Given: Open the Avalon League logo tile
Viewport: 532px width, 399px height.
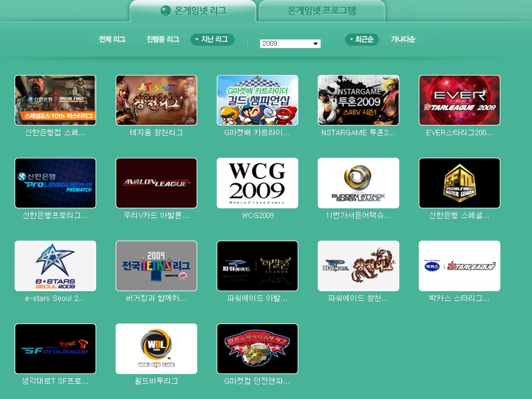Looking at the screenshot, I should [156, 183].
